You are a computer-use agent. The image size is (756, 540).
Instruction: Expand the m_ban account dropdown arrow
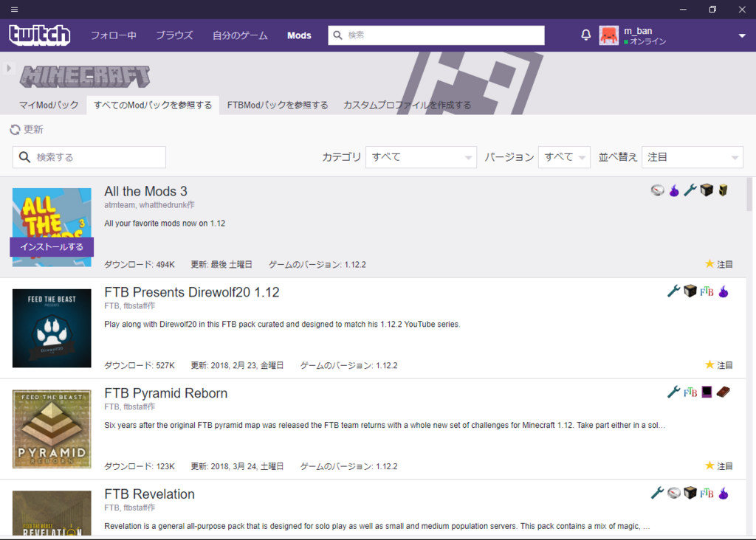pos(742,35)
